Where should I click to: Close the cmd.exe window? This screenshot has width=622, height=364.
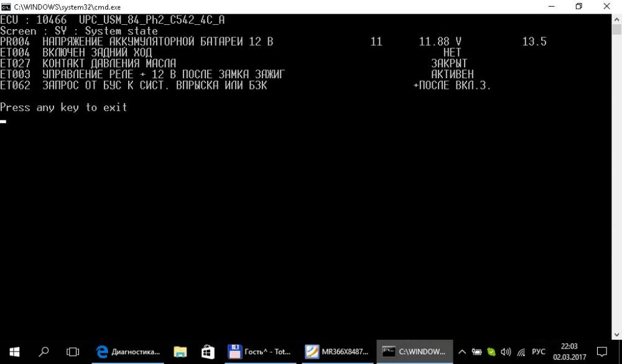click(606, 6)
